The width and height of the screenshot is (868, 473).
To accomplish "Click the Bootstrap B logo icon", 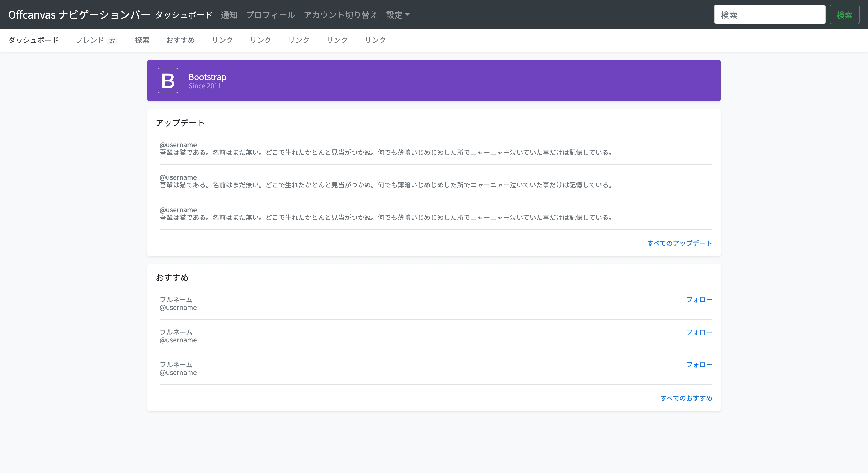I will pyautogui.click(x=167, y=81).
